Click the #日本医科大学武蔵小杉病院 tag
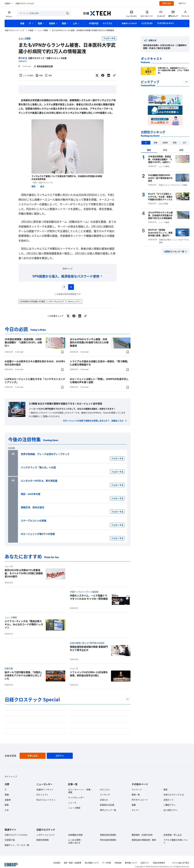 click(x=32, y=302)
